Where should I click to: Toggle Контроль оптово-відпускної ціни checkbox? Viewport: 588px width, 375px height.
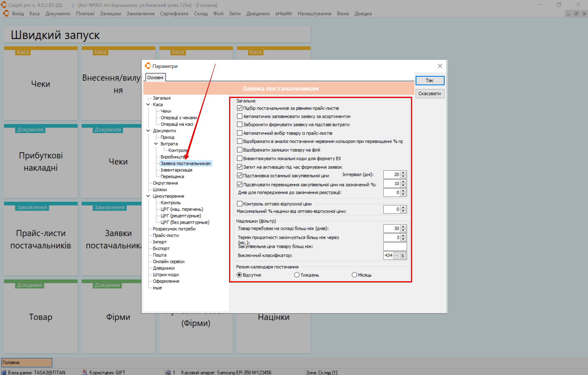point(240,204)
